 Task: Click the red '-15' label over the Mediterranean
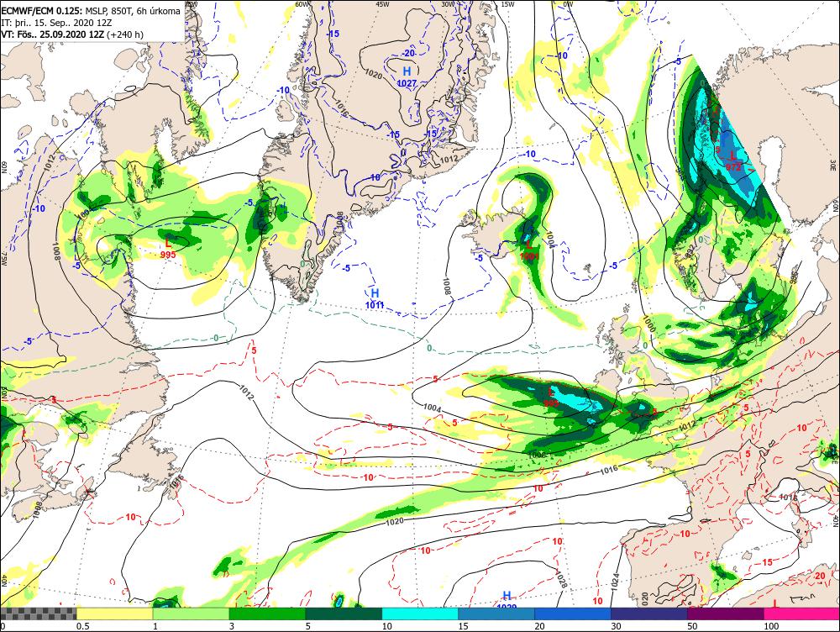[766, 562]
